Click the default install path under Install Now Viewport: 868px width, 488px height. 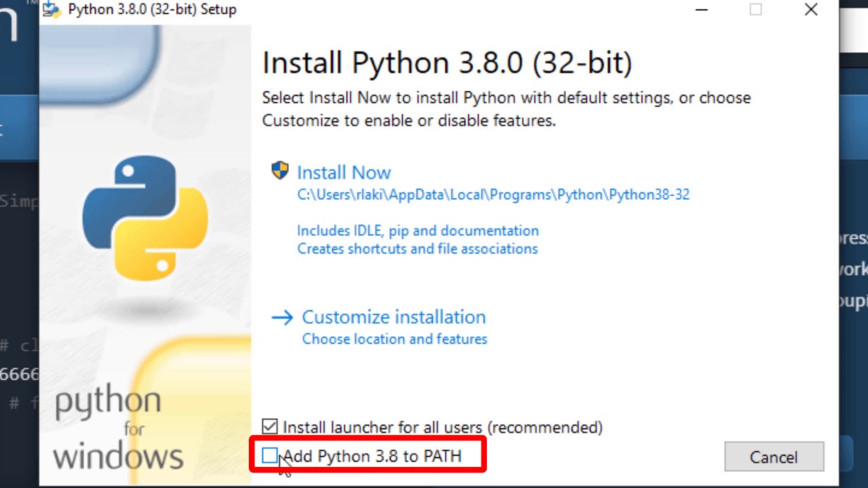(x=493, y=195)
